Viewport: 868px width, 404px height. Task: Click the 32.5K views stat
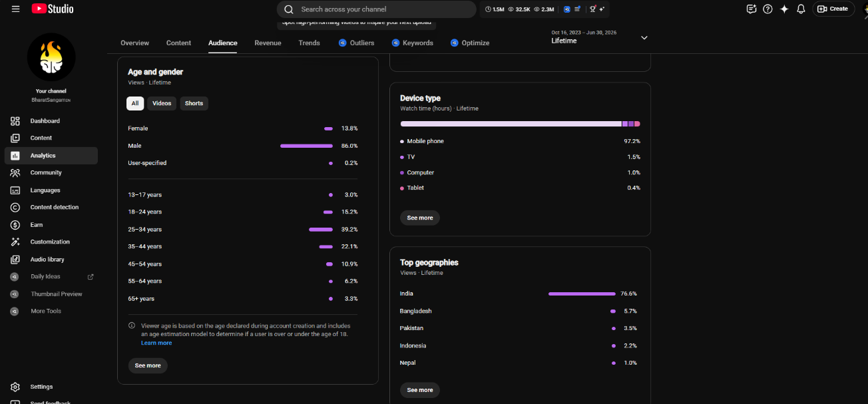[519, 9]
